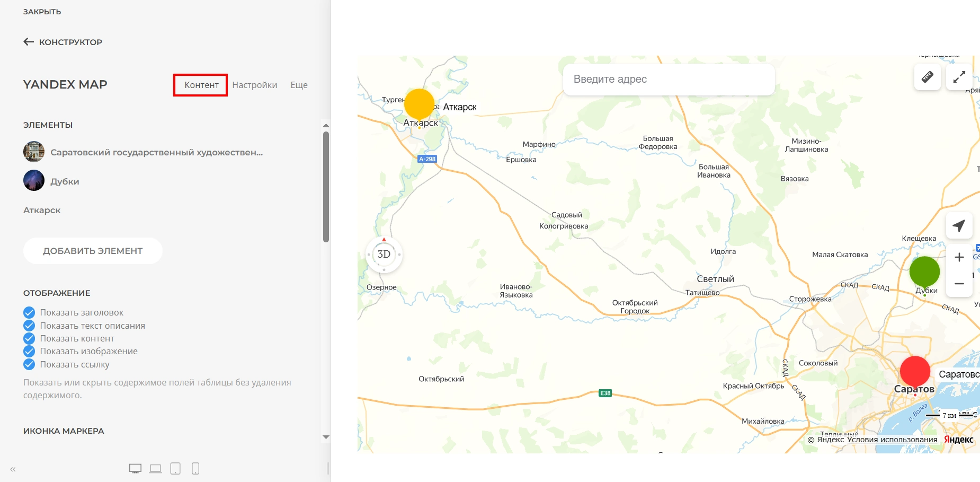Toggle the 3D tilt compass control

[x=384, y=255]
